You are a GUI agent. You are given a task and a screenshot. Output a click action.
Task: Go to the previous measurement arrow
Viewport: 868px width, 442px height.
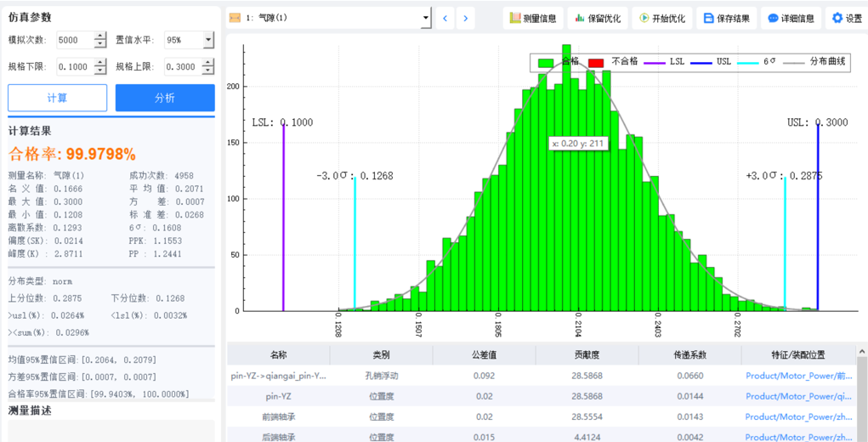point(445,18)
